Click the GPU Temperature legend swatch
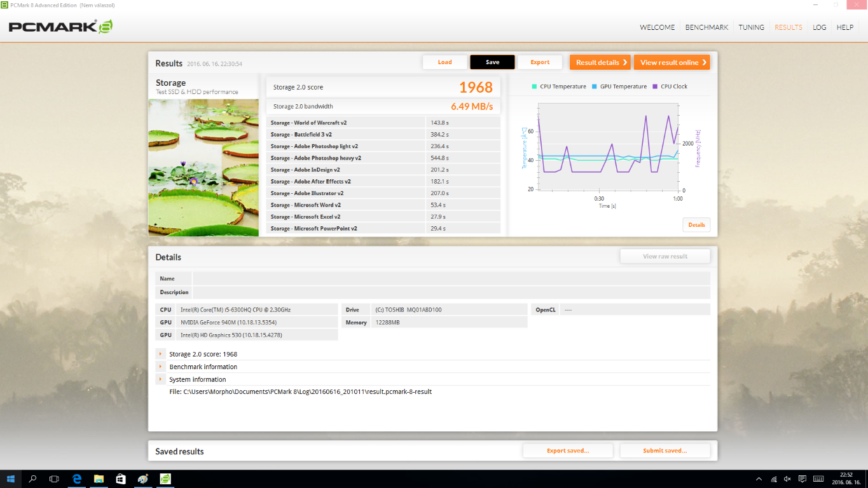 coord(595,86)
